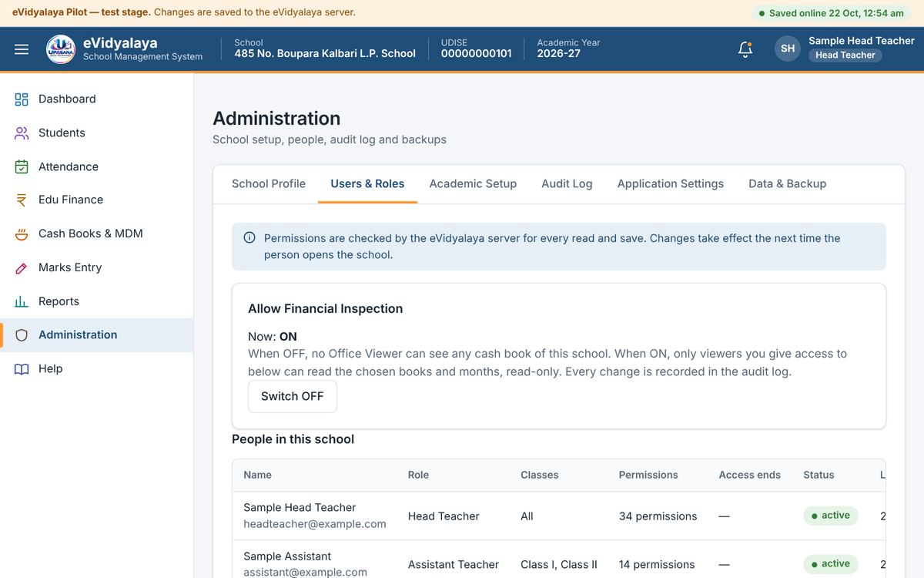Open Dashboard from the sidebar

tap(97, 99)
